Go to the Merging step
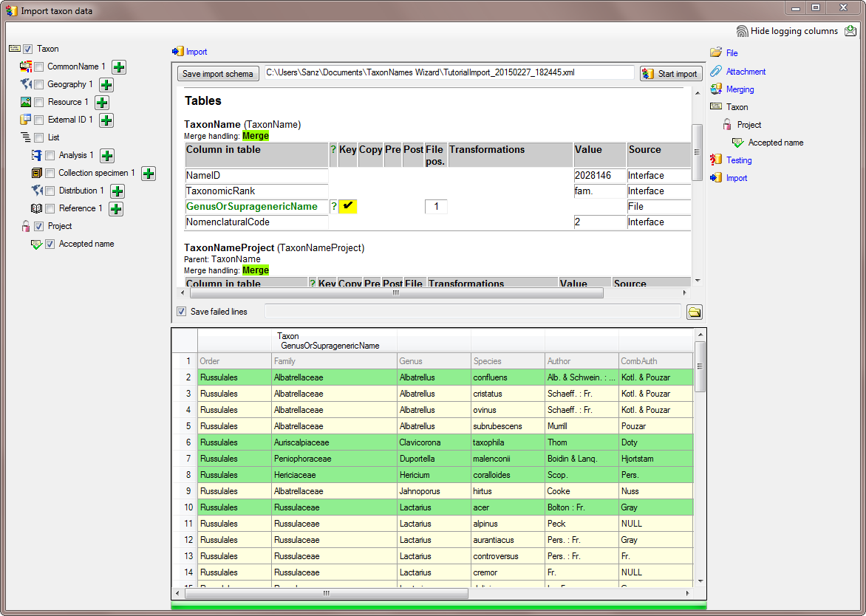Screen dimensions: 866x616 coord(740,89)
